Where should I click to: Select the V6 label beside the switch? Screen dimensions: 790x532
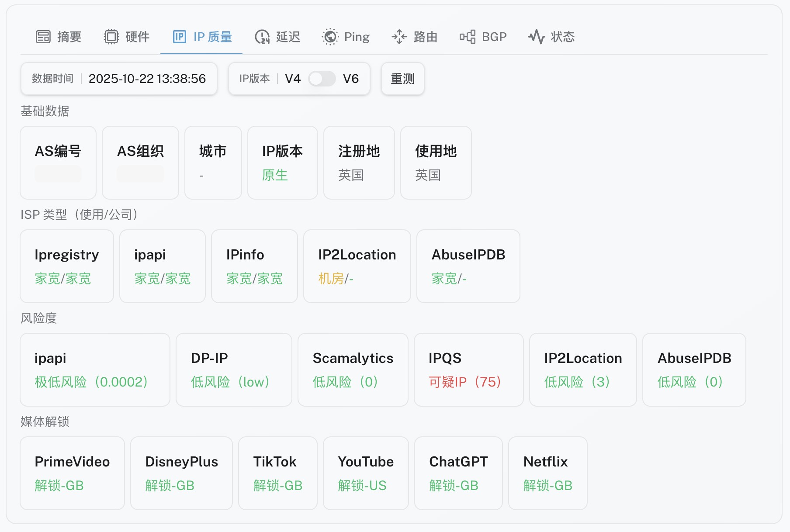coord(350,79)
